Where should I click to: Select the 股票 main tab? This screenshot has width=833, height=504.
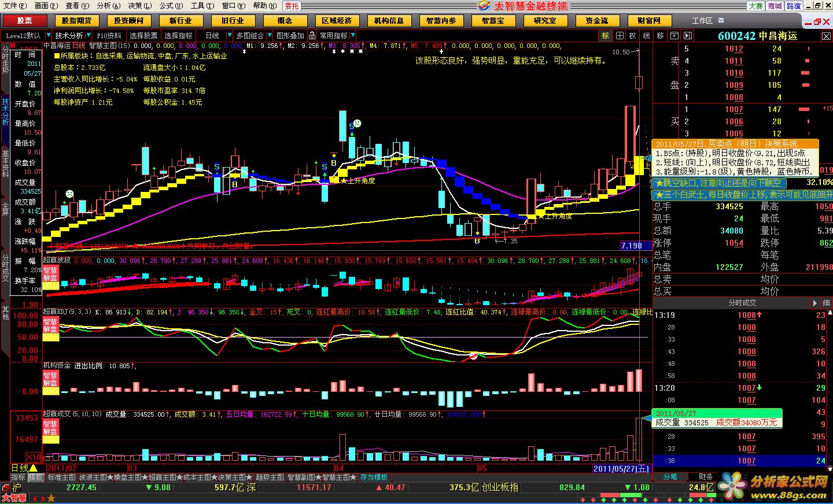(25, 20)
